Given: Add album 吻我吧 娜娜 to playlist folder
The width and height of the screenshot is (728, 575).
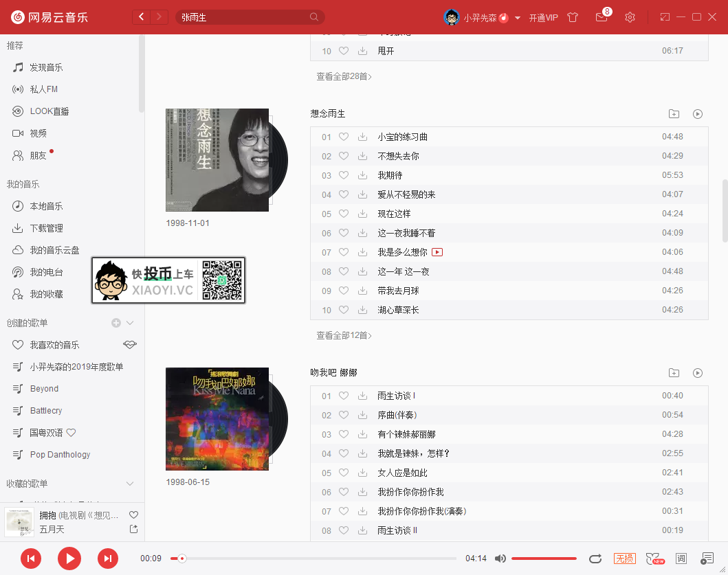Looking at the screenshot, I should coord(674,372).
